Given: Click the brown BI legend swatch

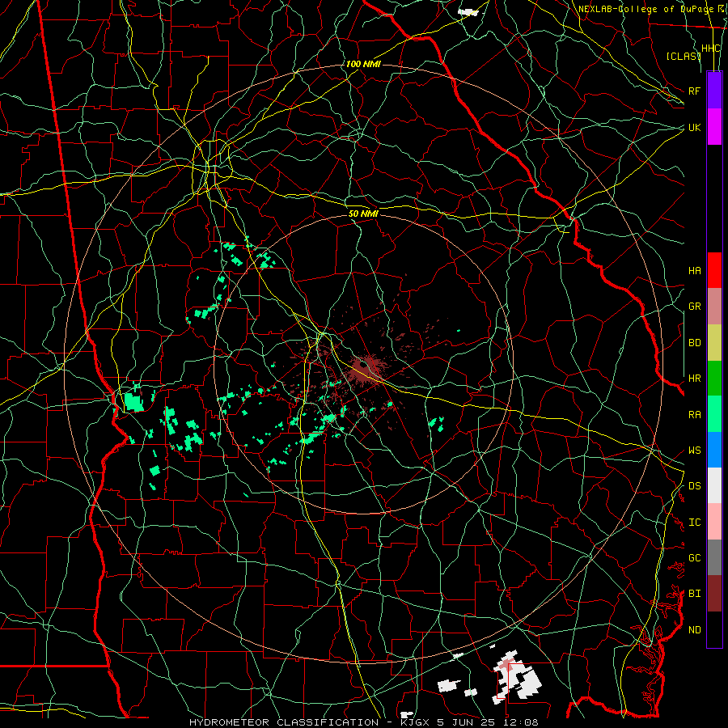Looking at the screenshot, I should click(714, 594).
